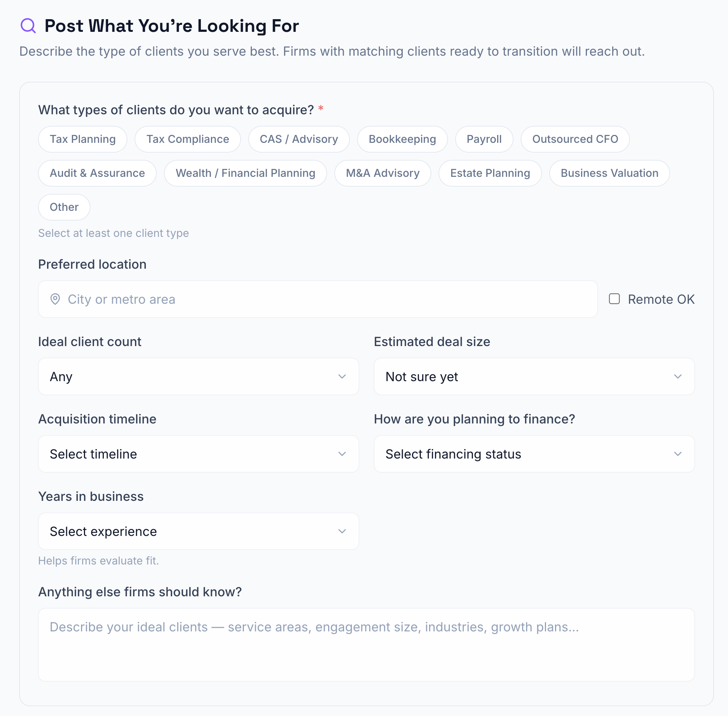The image size is (728, 716).
Task: Click the ideal clients description textarea
Action: point(366,644)
